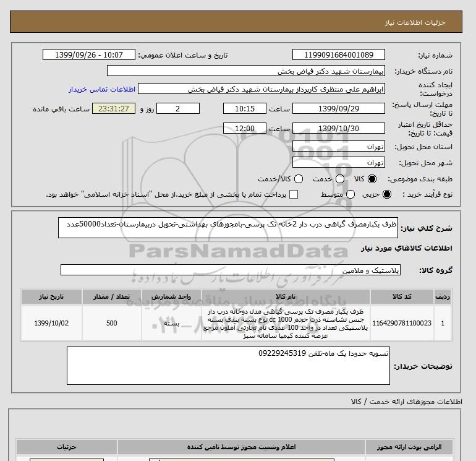Click the announcement date field 1399/09/26 - 10:07
This screenshot has width=476, height=461.
[88, 55]
